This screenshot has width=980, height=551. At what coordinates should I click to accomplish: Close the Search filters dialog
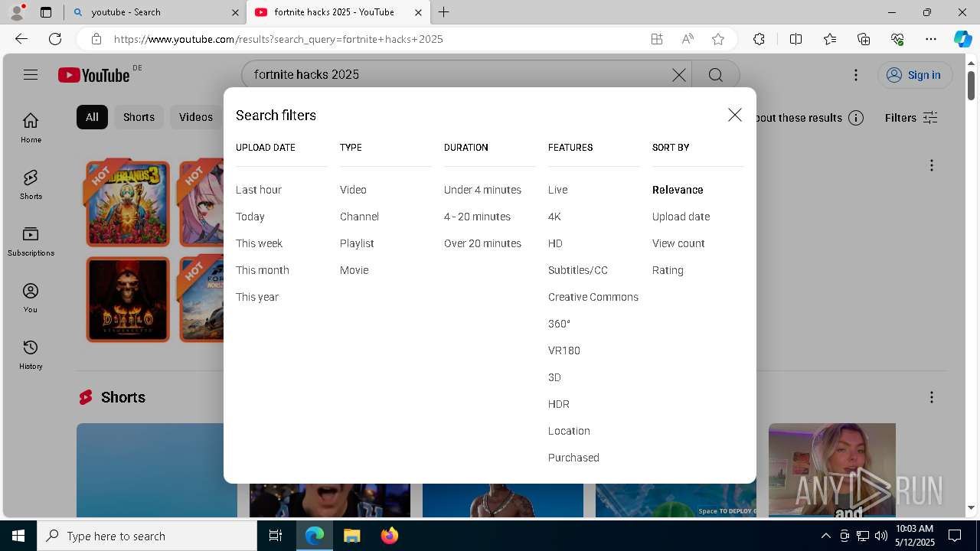(735, 115)
